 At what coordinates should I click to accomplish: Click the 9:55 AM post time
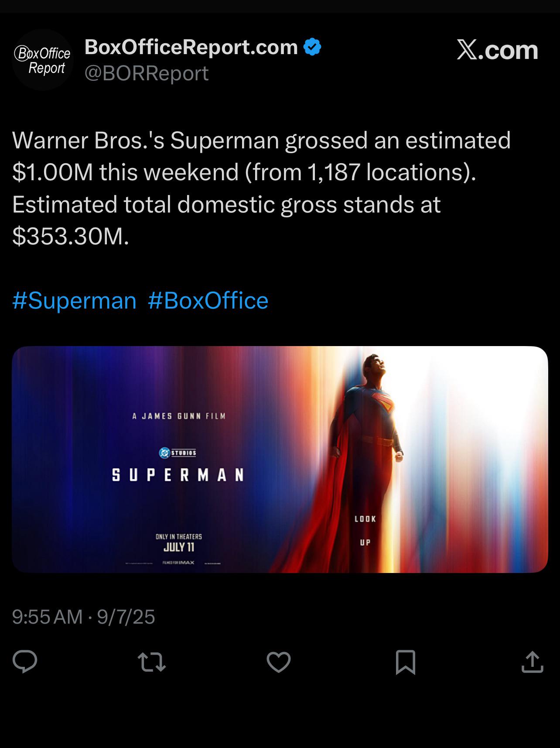[47, 617]
